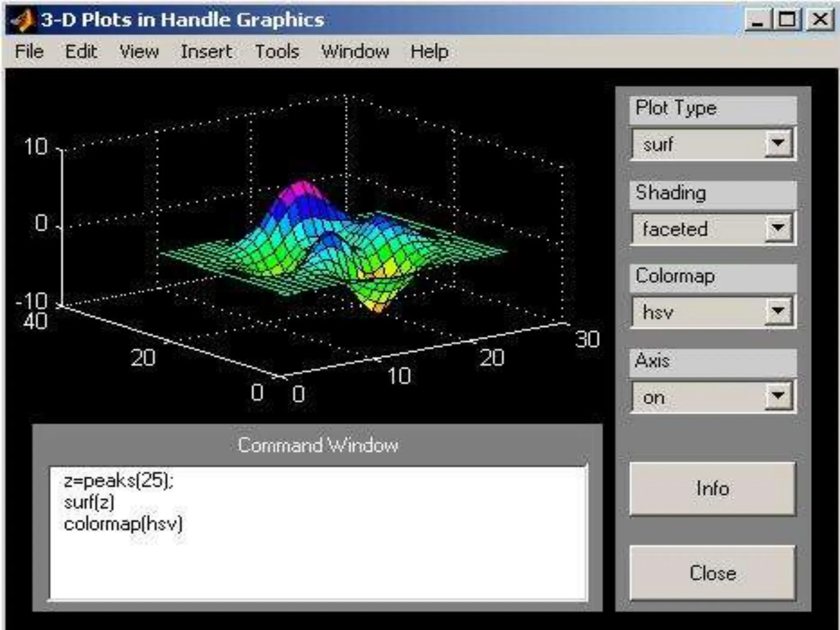
Task: Open the File menu
Action: [29, 52]
